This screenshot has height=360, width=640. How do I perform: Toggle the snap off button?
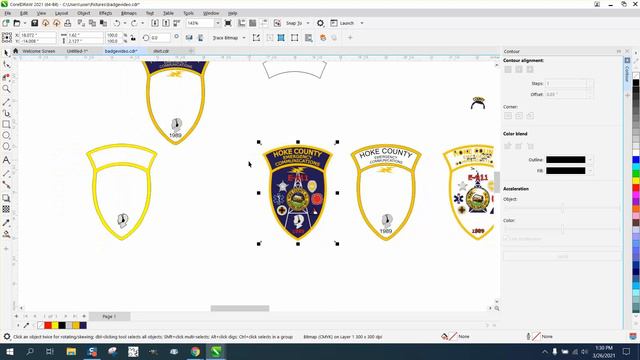coord(277,23)
